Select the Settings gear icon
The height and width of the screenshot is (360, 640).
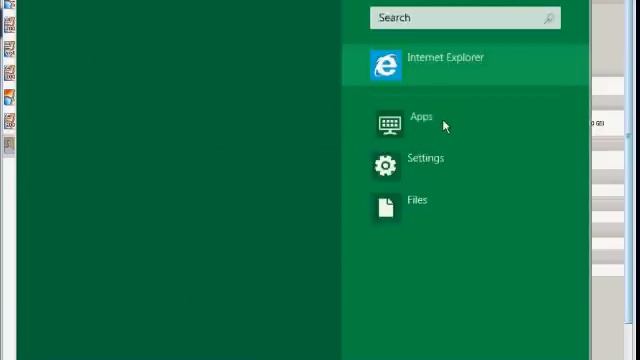(x=385, y=165)
